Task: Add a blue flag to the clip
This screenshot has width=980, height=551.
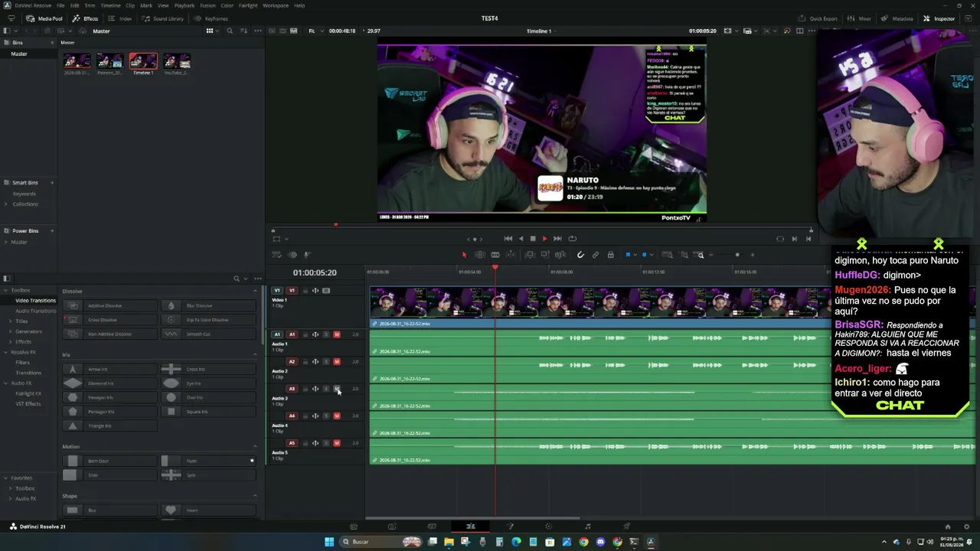Action: (628, 255)
